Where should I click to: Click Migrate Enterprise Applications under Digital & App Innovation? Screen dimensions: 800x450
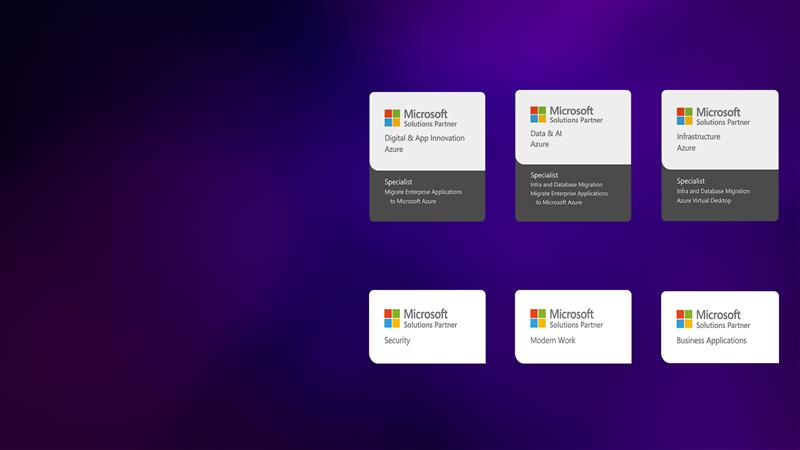coord(424,192)
